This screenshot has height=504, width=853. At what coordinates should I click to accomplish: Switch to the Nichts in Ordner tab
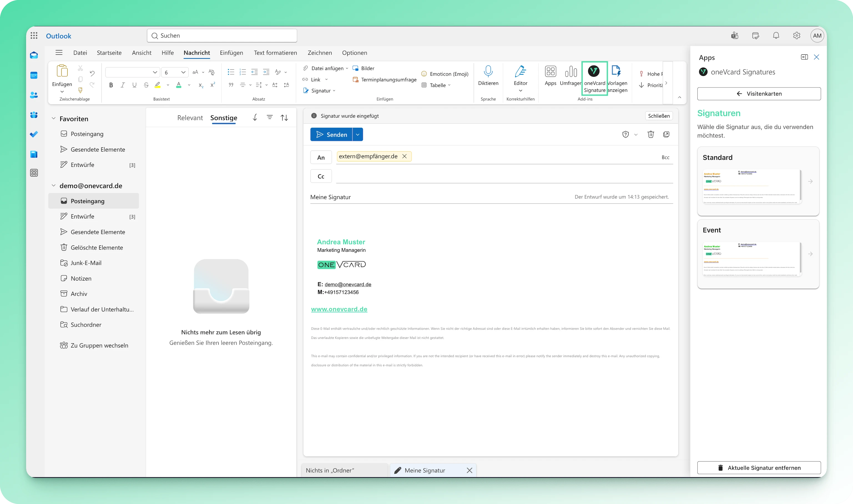click(344, 470)
